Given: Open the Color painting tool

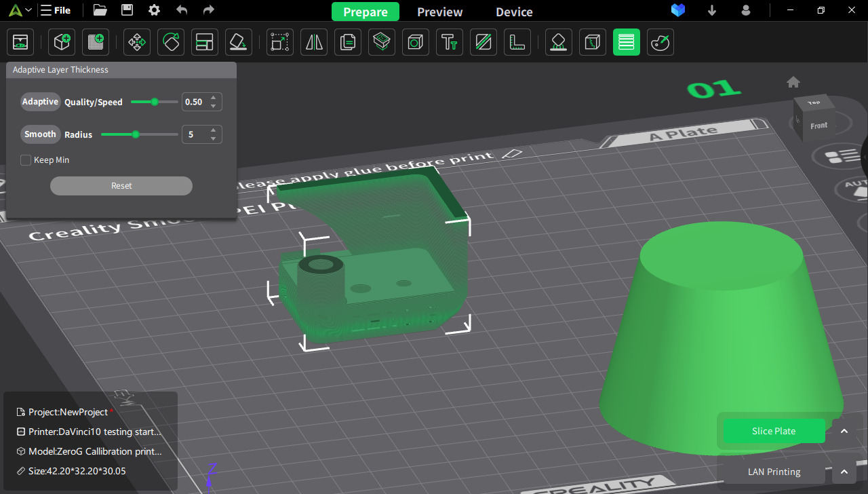Looking at the screenshot, I should click(x=660, y=42).
